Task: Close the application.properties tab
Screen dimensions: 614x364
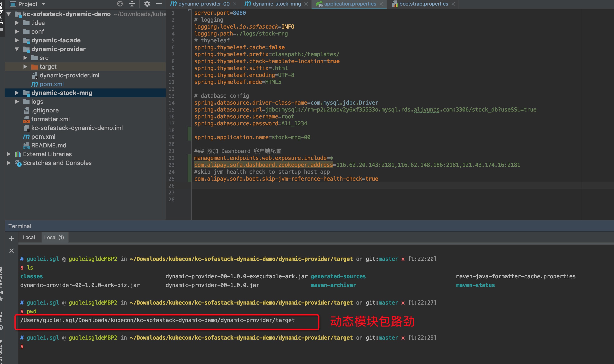Action: tap(381, 4)
